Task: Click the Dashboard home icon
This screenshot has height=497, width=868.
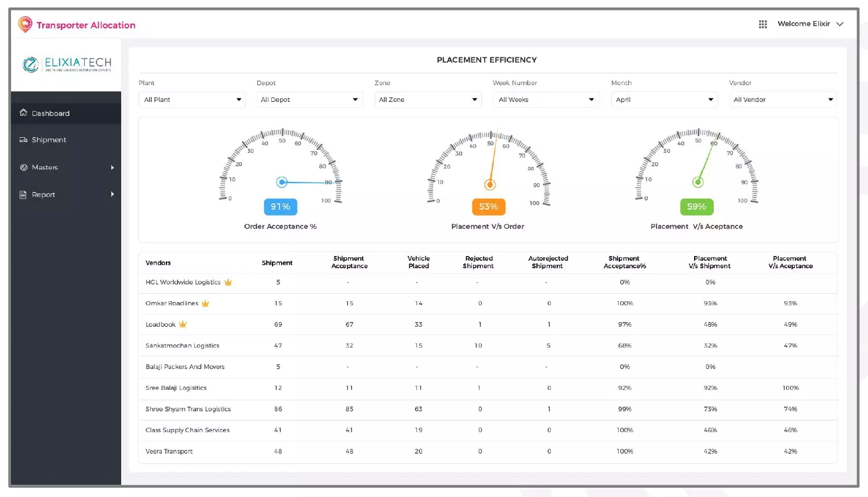Action: [23, 113]
